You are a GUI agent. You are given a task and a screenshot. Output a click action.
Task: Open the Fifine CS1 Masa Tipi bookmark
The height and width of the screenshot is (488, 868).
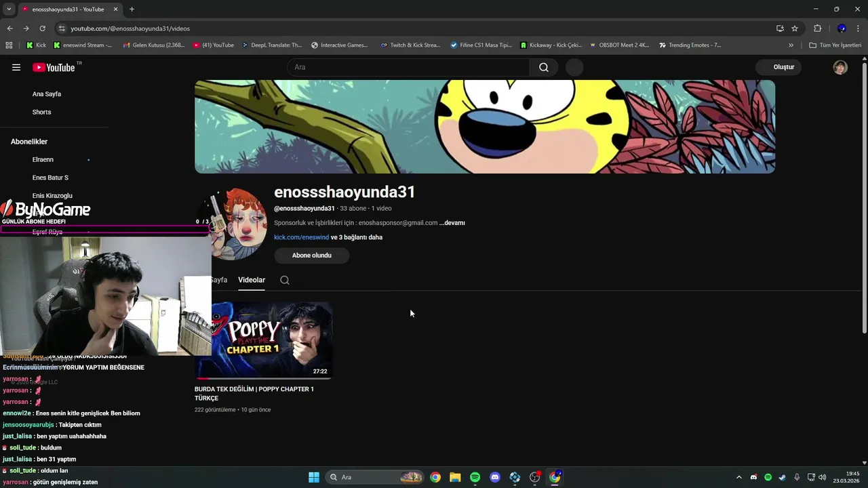(x=481, y=45)
